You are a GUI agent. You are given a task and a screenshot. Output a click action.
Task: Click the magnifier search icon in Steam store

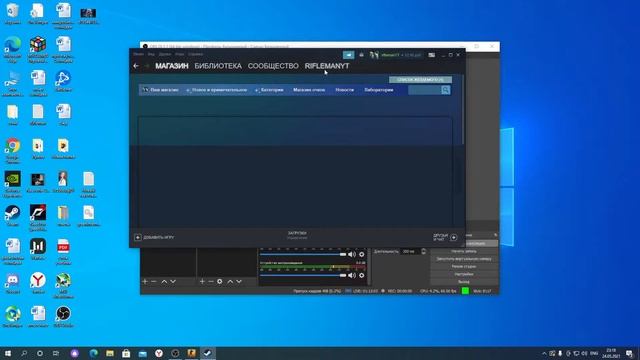point(445,90)
